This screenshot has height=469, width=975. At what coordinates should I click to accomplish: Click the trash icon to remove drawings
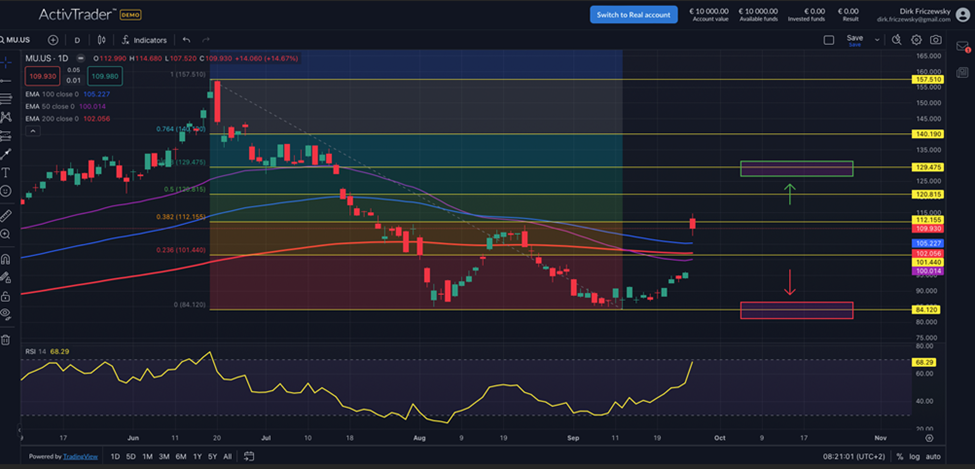pos(7,340)
